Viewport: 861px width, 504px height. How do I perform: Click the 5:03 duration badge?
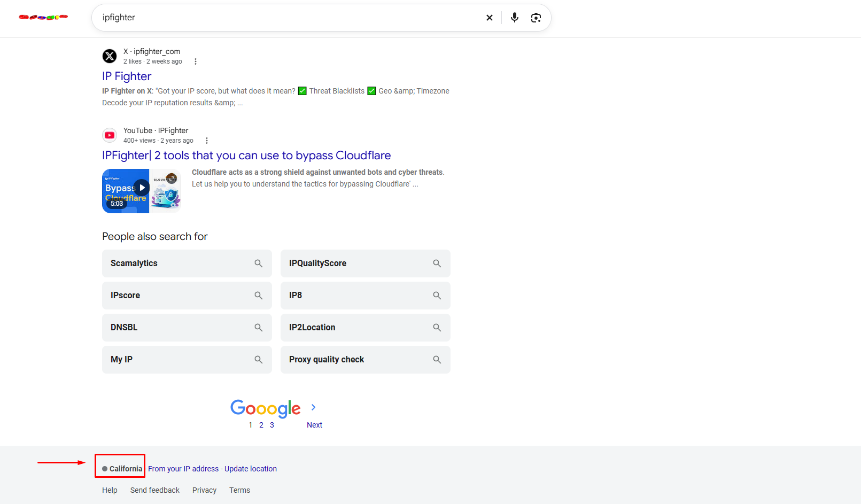pyautogui.click(x=117, y=204)
